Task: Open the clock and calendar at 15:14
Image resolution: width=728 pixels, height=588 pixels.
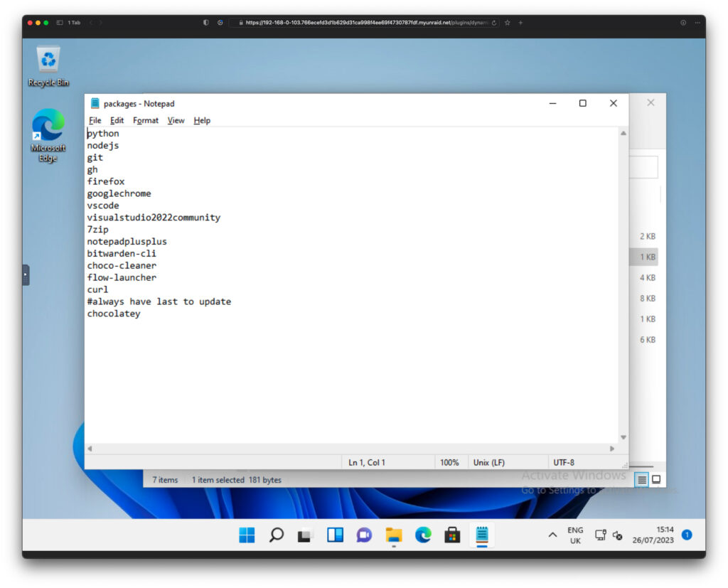Action: [x=653, y=535]
